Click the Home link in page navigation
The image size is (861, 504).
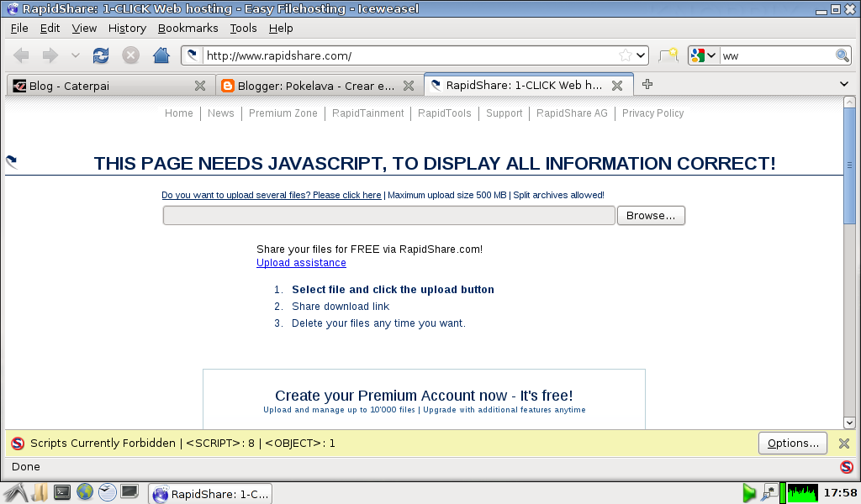(x=179, y=113)
